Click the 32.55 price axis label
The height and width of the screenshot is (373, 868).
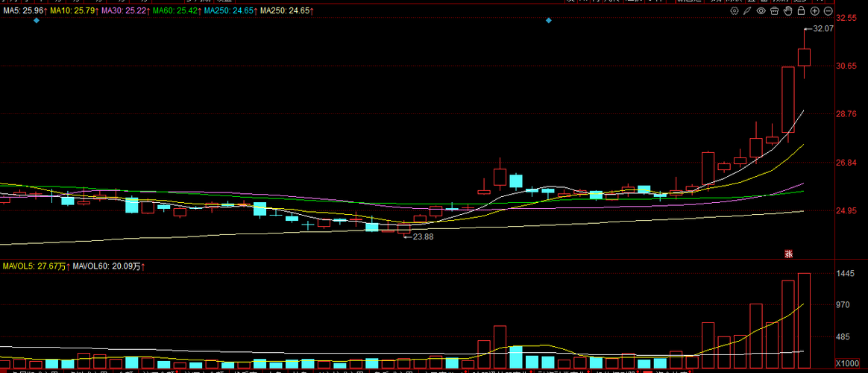[846, 18]
